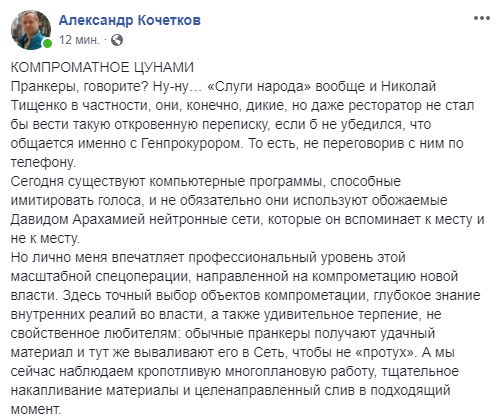The image size is (498, 420).
Task: Click the green online status dot
Action: pyautogui.click(x=47, y=43)
